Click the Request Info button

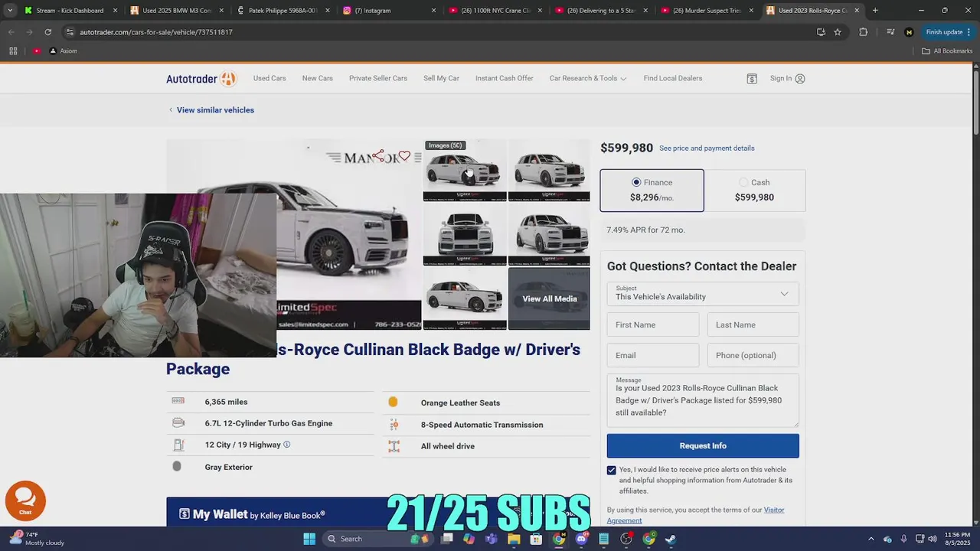[x=703, y=446]
